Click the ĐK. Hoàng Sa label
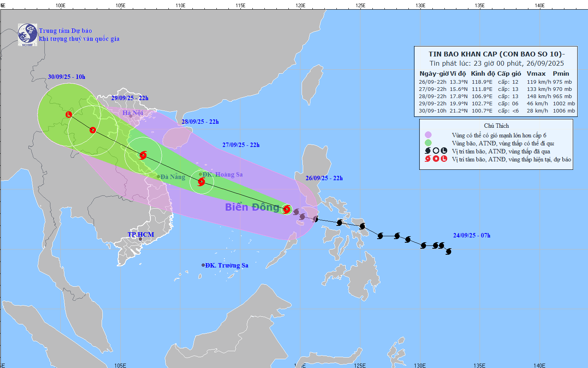Viewport: 588px width, 368px height. pyautogui.click(x=222, y=175)
